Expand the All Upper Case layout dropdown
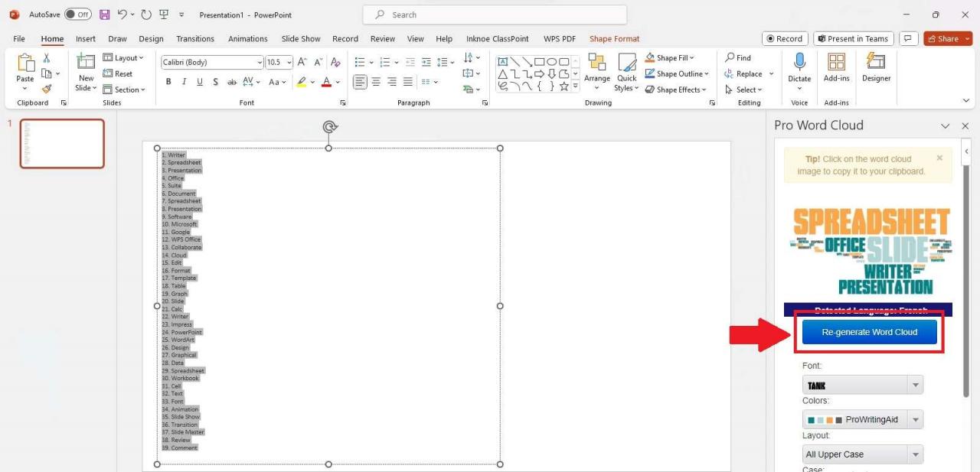Screen dimensions: 980x472 click(915, 454)
